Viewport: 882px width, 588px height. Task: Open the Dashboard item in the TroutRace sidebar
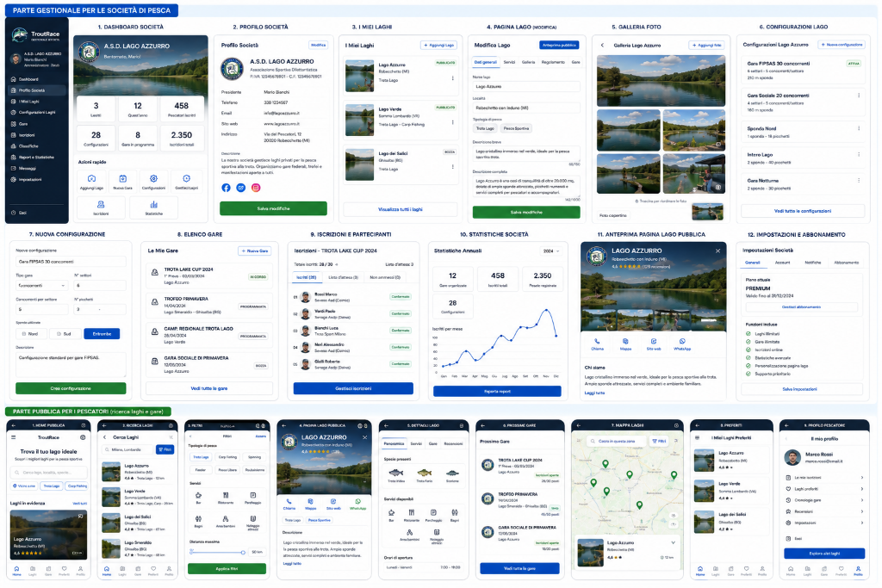point(36,79)
